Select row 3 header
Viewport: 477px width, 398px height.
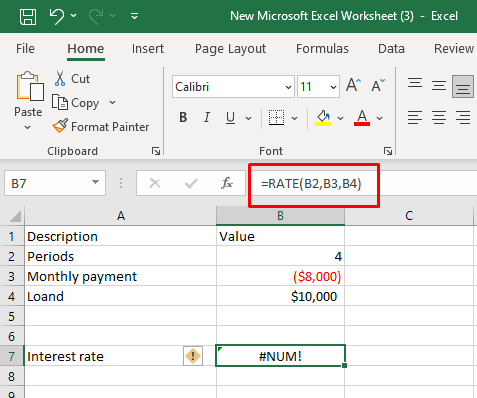point(12,276)
